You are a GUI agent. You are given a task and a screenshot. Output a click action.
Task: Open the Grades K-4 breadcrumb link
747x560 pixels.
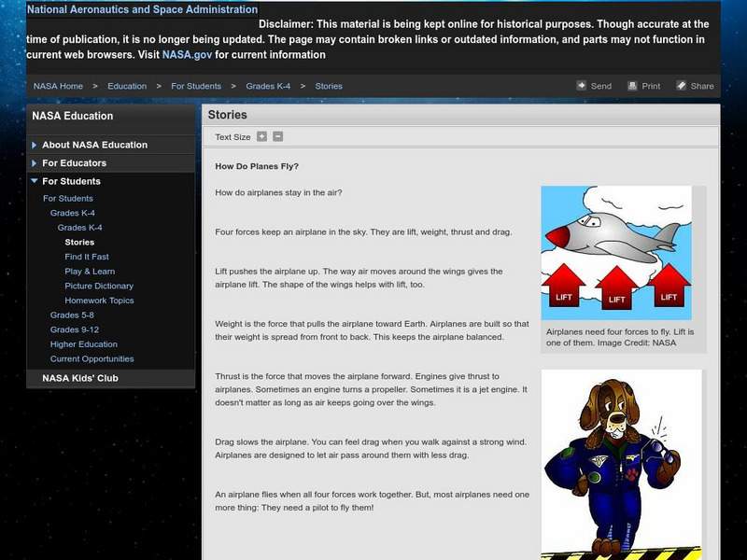[268, 86]
